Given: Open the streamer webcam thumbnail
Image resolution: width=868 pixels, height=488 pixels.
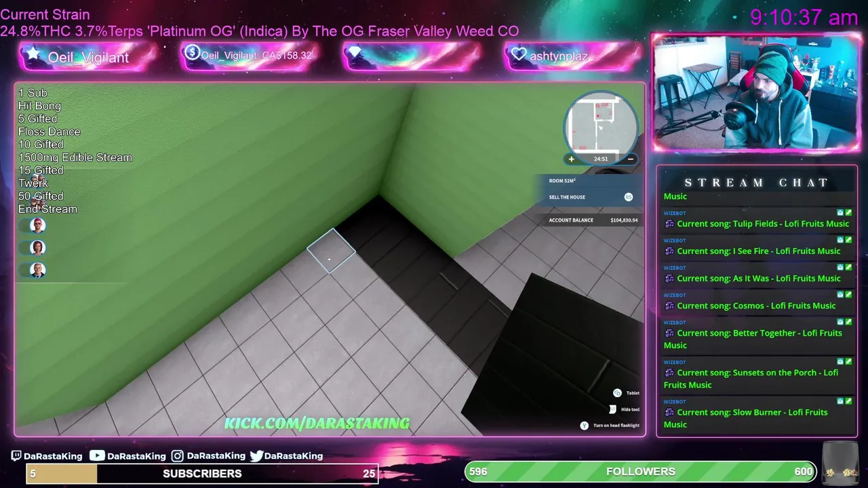Looking at the screenshot, I should (x=755, y=92).
